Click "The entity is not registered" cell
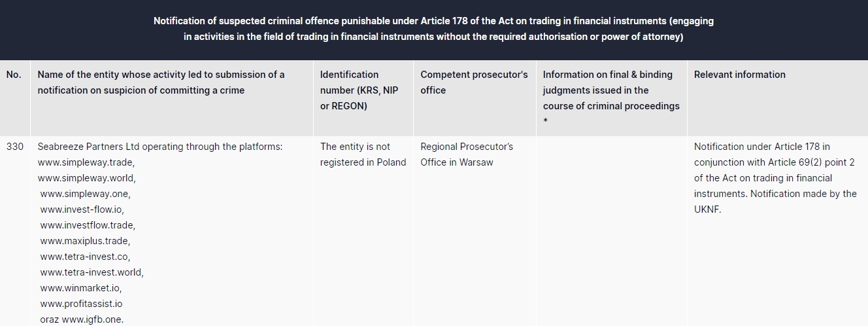 363,154
